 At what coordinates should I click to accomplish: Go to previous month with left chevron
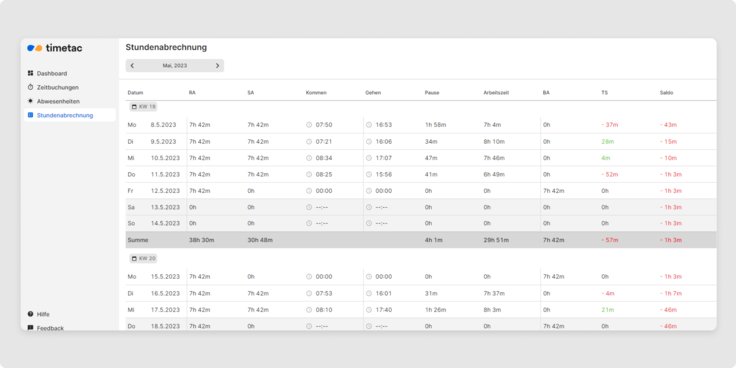click(132, 66)
